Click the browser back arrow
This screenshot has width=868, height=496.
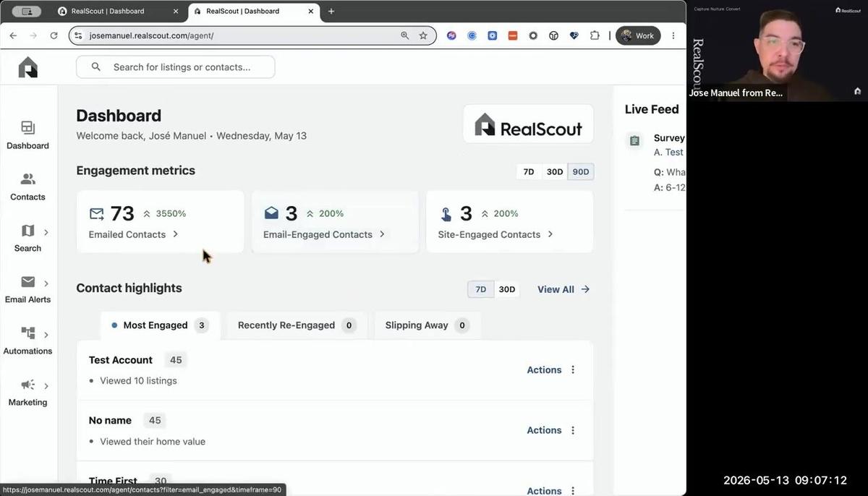coord(13,35)
